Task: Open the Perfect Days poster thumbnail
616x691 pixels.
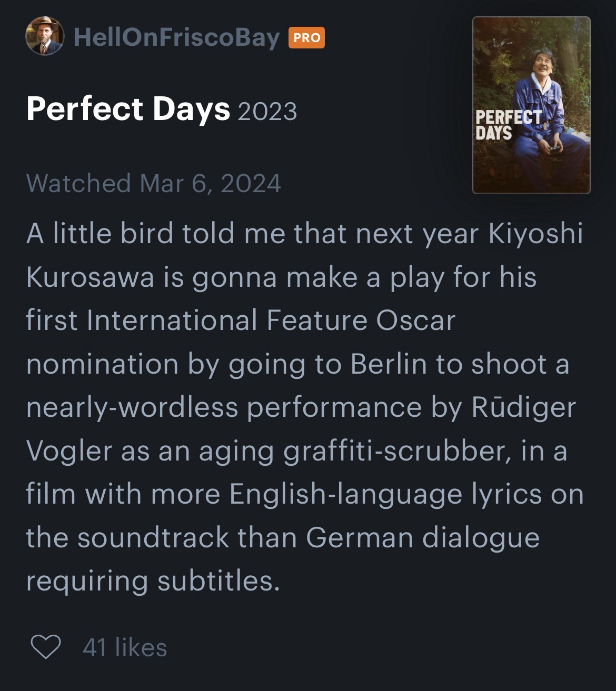Action: click(x=531, y=105)
